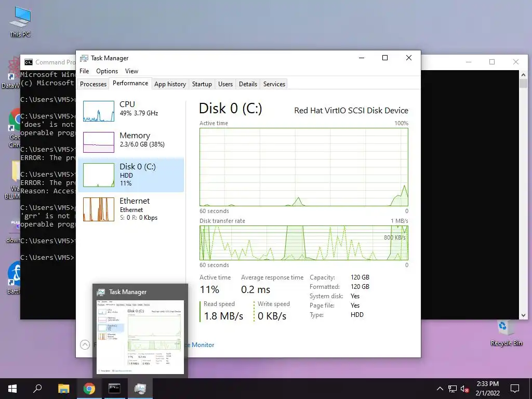532x399 pixels.
Task: Click Command Prompt scrollbar down arrow
Action: (523, 315)
